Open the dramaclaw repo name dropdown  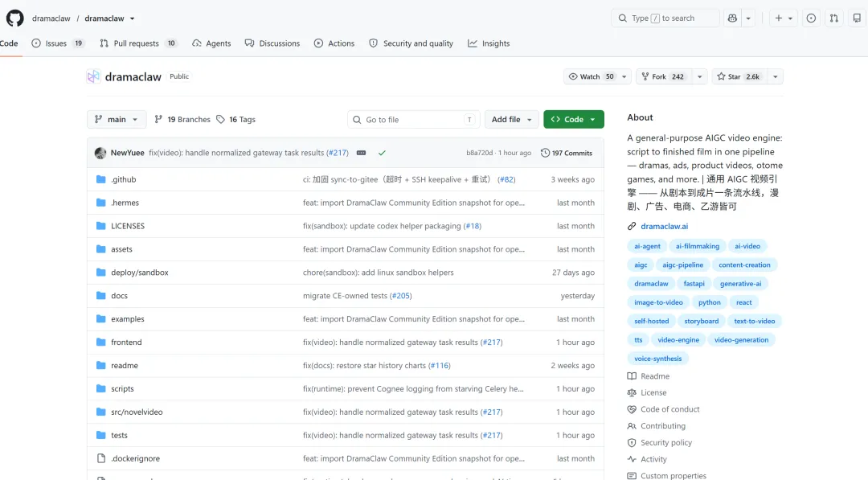(133, 18)
